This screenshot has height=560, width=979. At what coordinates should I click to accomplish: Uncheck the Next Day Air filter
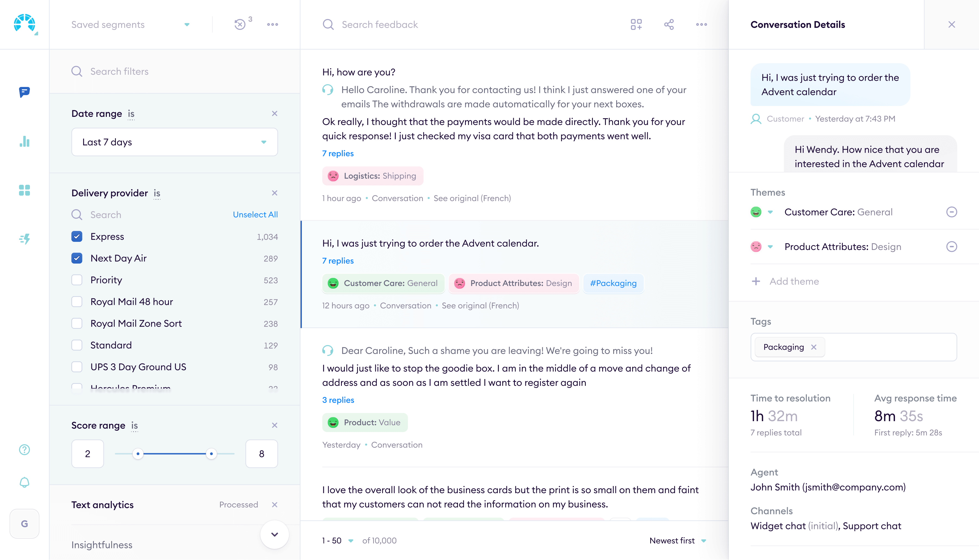(77, 258)
